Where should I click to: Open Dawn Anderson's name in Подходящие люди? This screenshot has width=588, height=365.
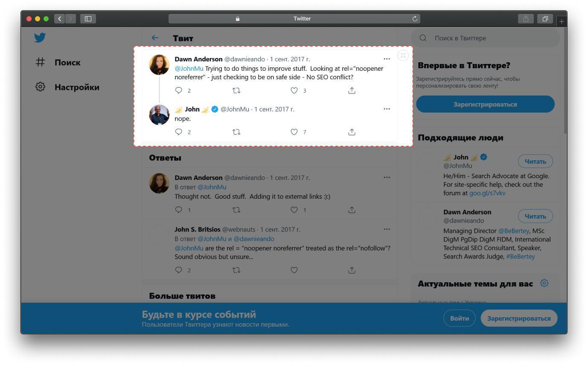pos(467,212)
